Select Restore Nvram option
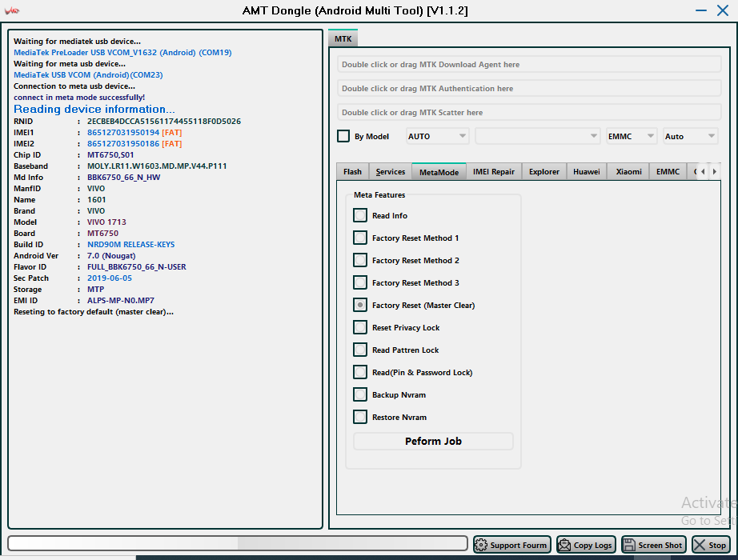Image resolution: width=738 pixels, height=560 pixels. pos(360,417)
